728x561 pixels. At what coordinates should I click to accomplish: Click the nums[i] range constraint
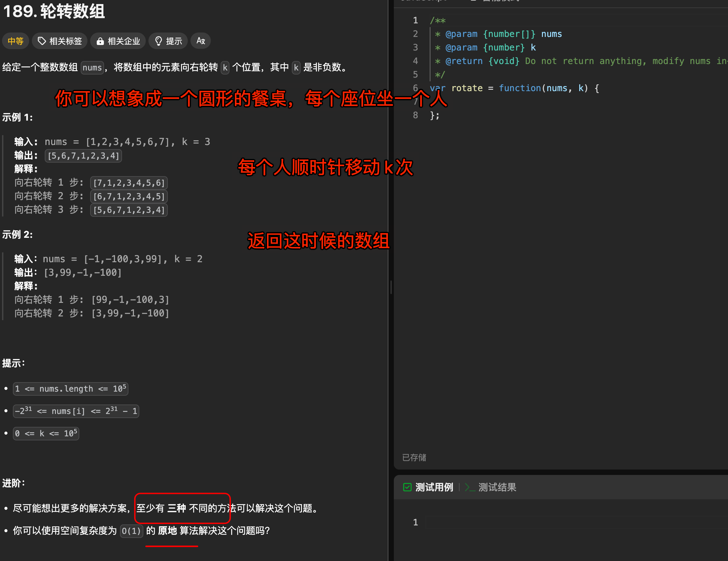pos(76,411)
